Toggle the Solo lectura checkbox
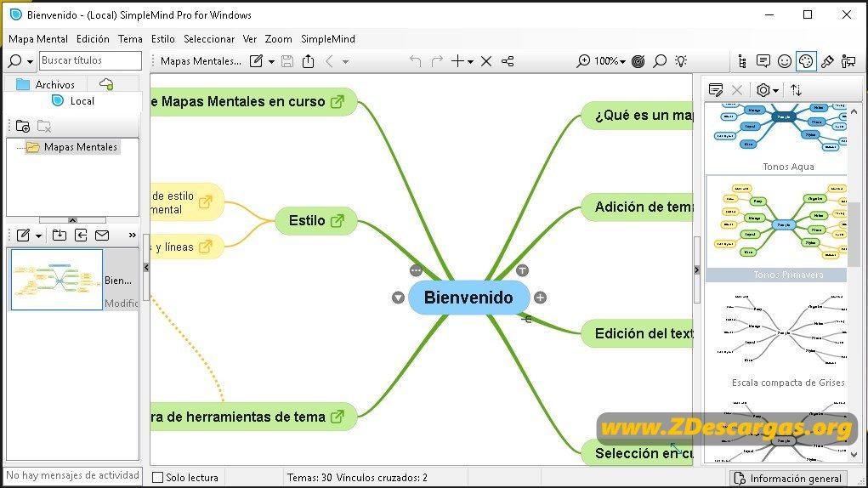This screenshot has height=488, width=868. pyautogui.click(x=158, y=478)
